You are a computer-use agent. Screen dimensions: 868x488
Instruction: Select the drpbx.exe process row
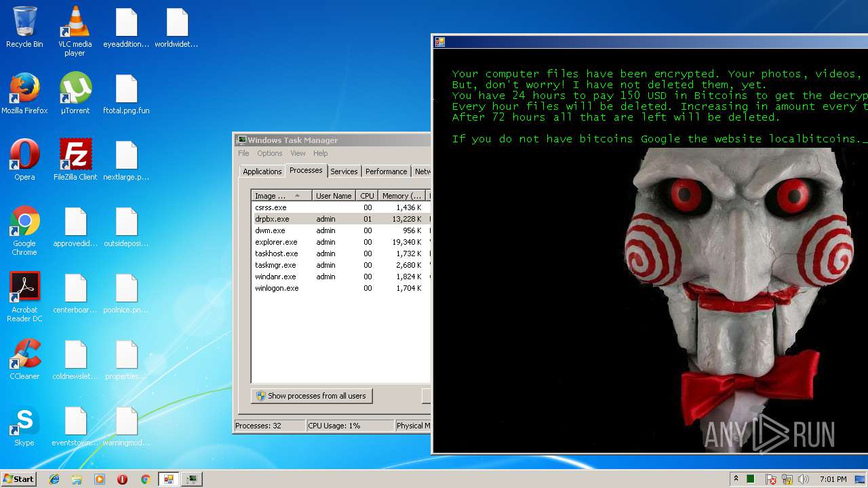tap(341, 219)
